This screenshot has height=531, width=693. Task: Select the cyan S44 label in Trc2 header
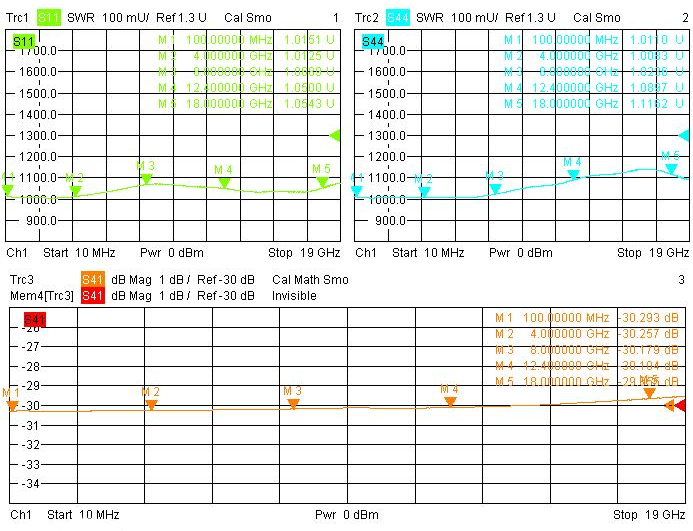tap(398, 18)
